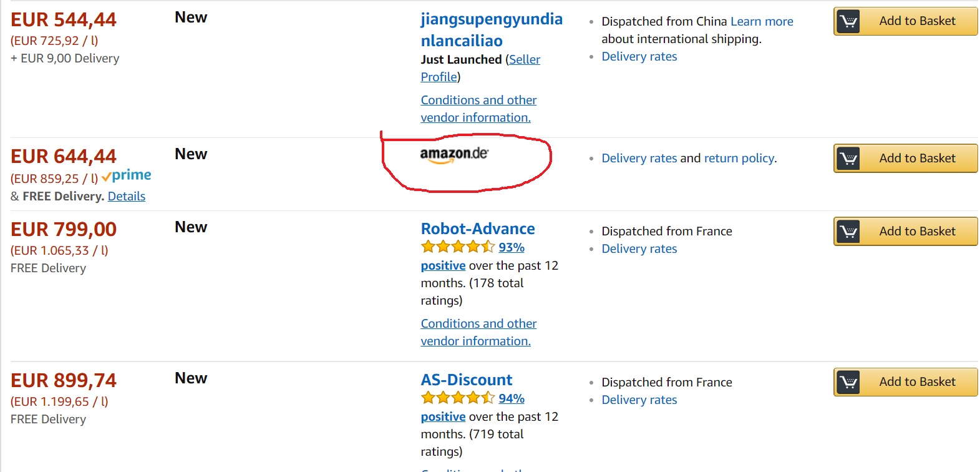Open the AS-Discount seller name link
This screenshot has height=472, width=980.
(x=466, y=380)
